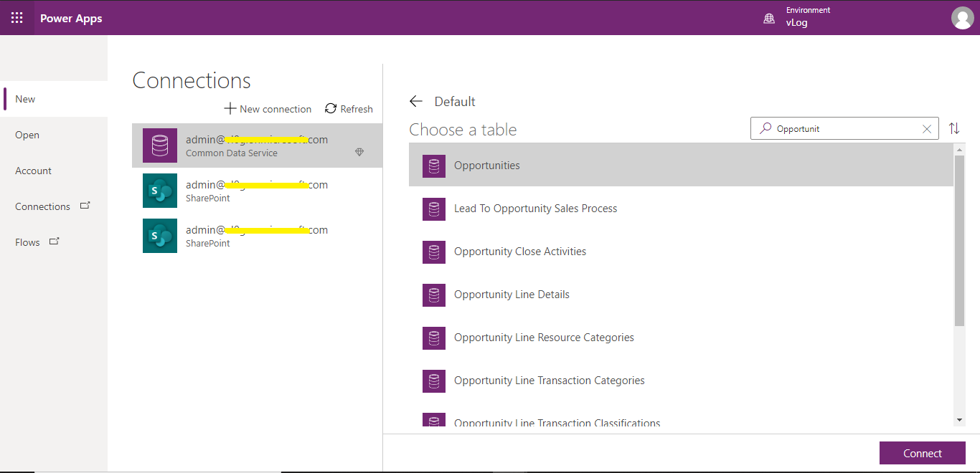980x473 pixels.
Task: Open the user account avatar
Action: (962, 18)
